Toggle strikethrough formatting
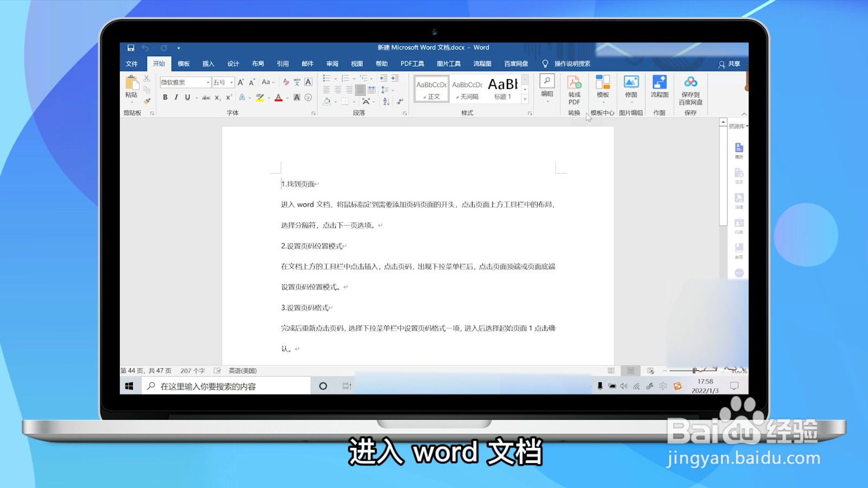The width and height of the screenshot is (868, 488). pos(206,98)
